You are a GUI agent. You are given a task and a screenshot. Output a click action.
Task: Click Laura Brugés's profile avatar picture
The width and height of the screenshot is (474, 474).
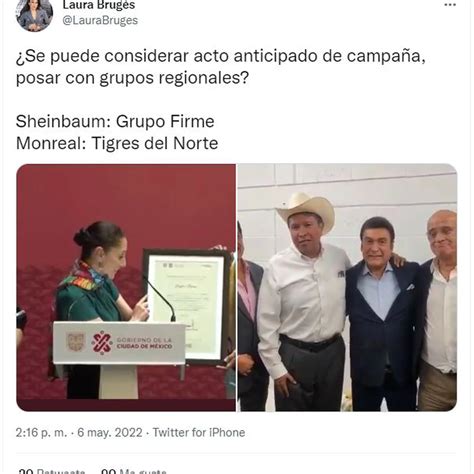[x=34, y=15]
